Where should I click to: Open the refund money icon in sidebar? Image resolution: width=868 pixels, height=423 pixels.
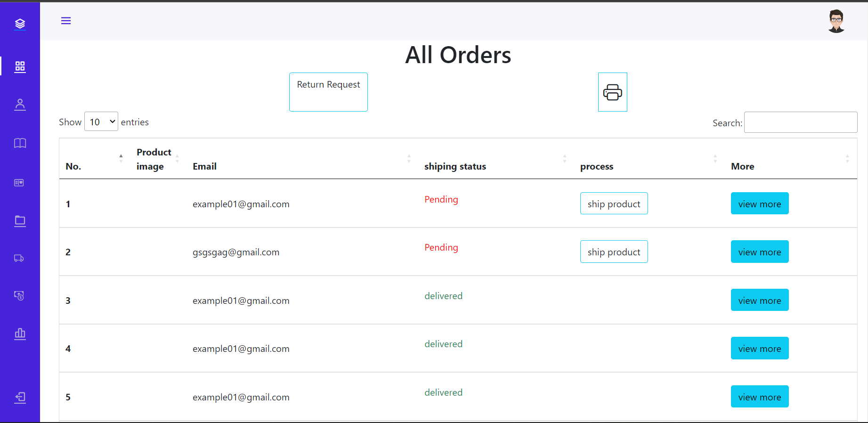[19, 296]
